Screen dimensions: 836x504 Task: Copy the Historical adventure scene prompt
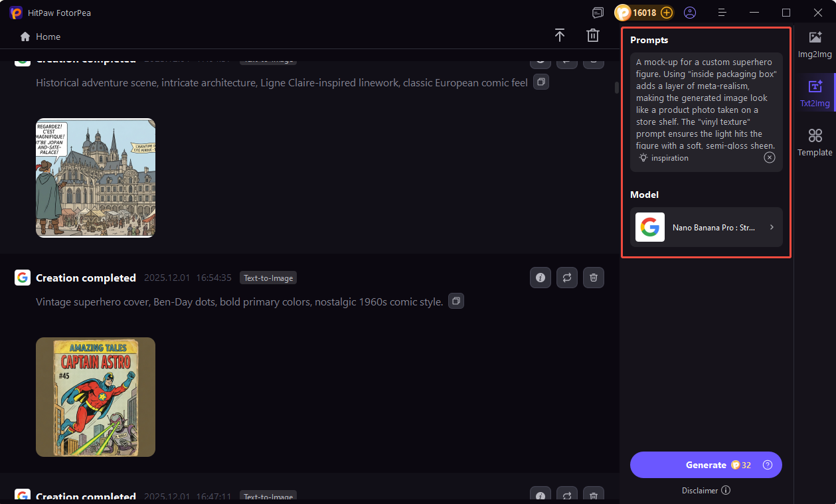coord(541,82)
